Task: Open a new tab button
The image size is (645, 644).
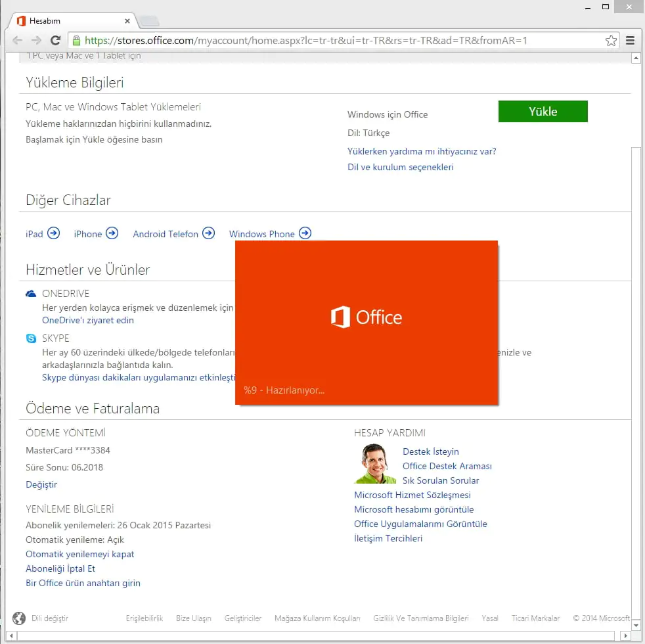Action: (x=149, y=20)
